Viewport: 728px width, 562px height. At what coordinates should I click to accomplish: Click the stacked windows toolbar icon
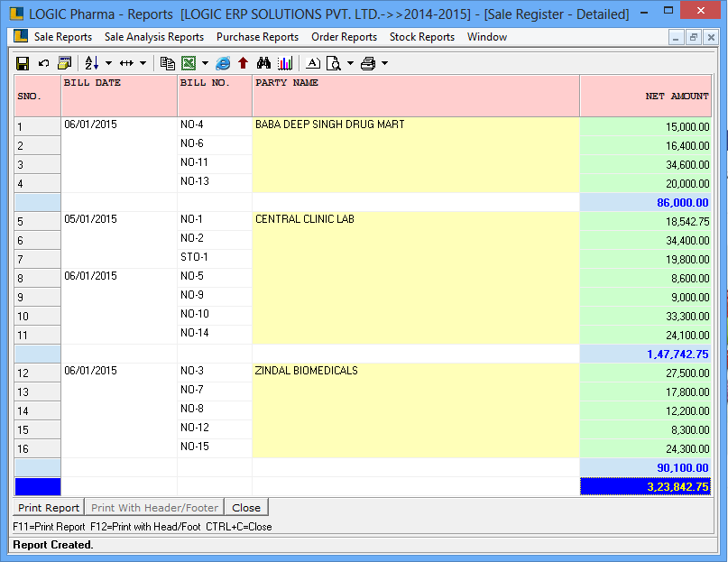tap(65, 63)
